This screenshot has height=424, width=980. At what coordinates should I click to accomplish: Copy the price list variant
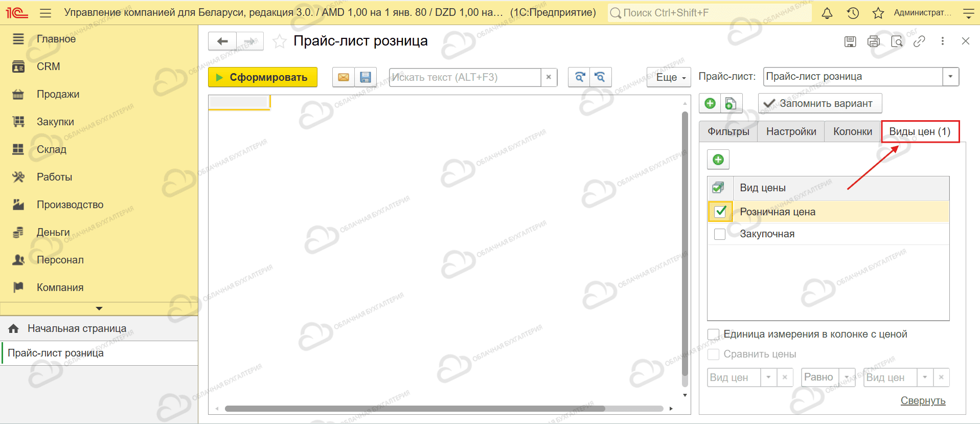click(x=732, y=103)
